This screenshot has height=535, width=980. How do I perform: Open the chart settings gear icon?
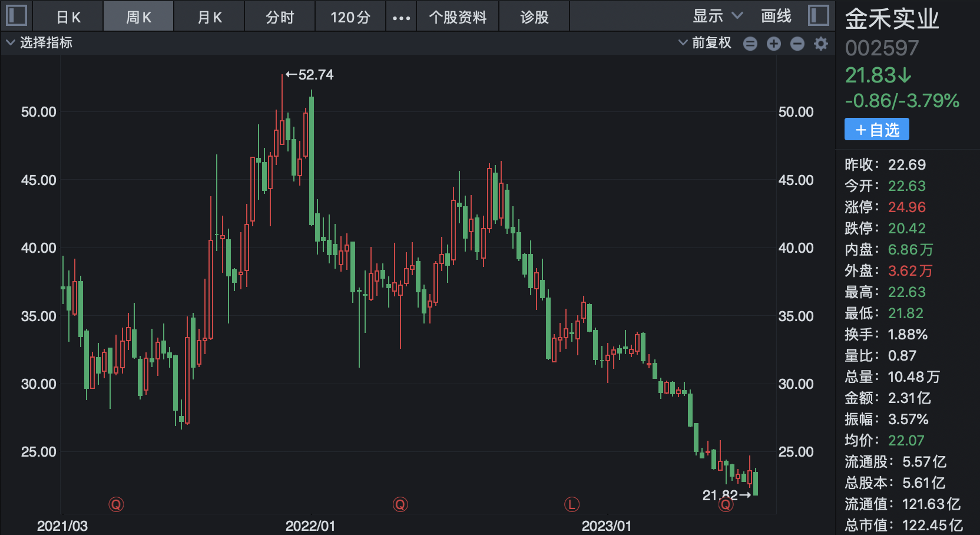click(x=821, y=43)
